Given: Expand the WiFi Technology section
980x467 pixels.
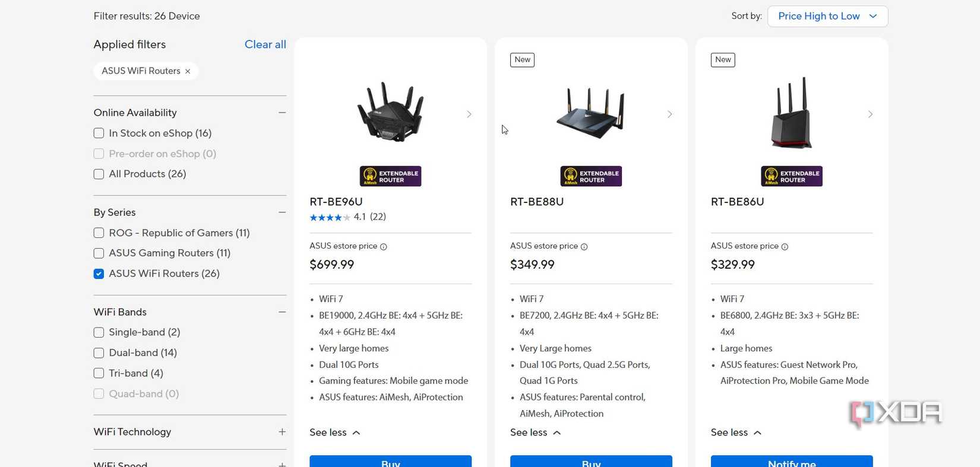Looking at the screenshot, I should pyautogui.click(x=282, y=432).
